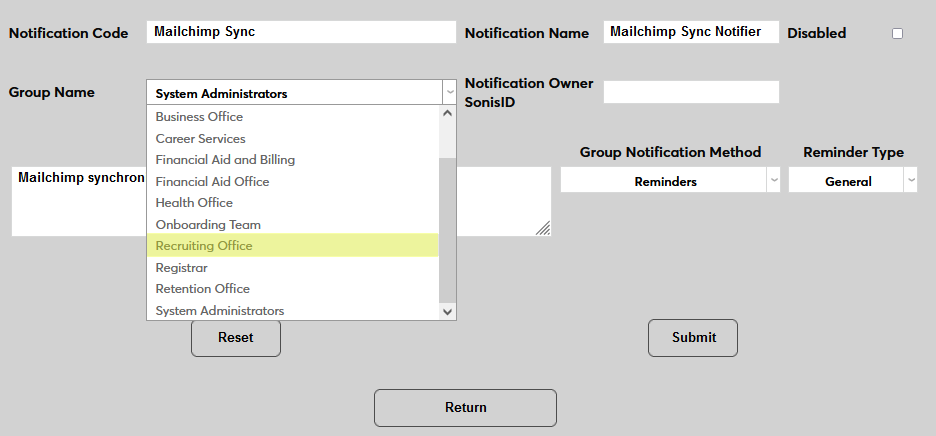Click the Reminder Type heading
This screenshot has width=936, height=436.
pos(854,152)
